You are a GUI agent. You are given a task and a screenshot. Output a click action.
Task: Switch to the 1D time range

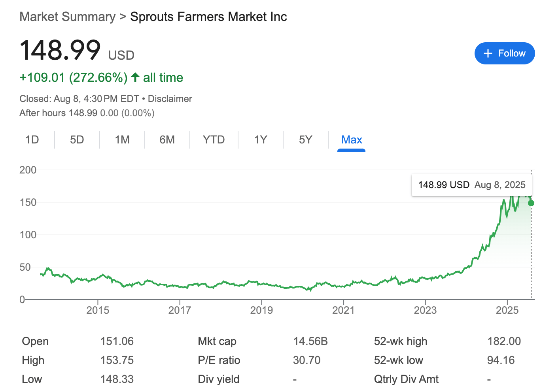click(32, 140)
